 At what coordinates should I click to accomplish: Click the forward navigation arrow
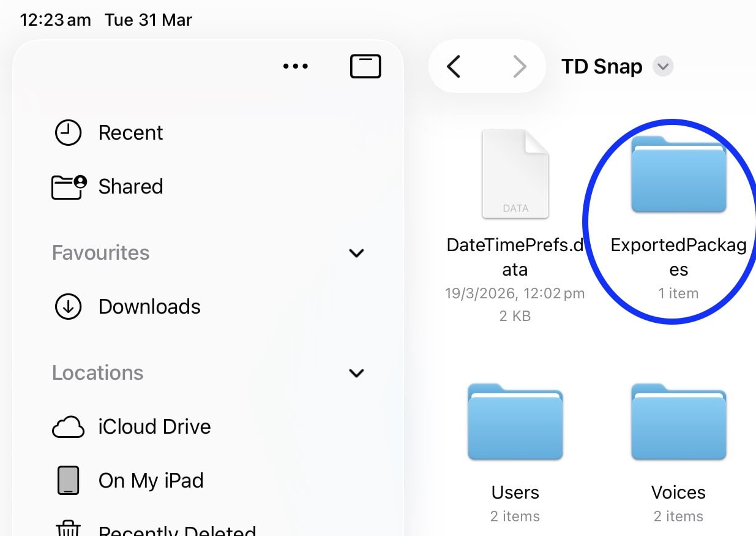520,67
